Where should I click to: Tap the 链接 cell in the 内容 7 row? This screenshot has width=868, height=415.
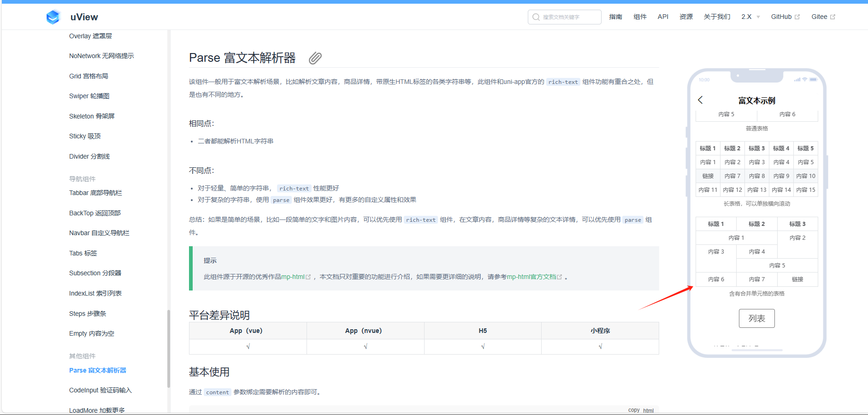(708, 176)
